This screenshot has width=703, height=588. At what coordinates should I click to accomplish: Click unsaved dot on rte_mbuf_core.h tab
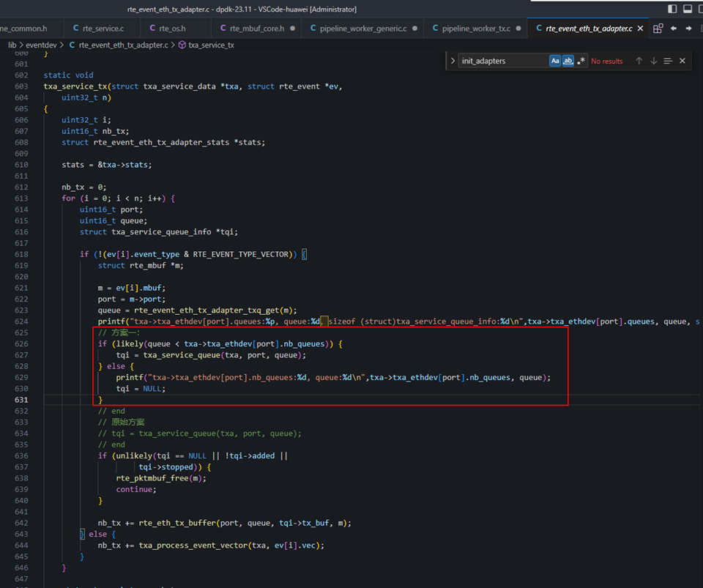coord(292,29)
